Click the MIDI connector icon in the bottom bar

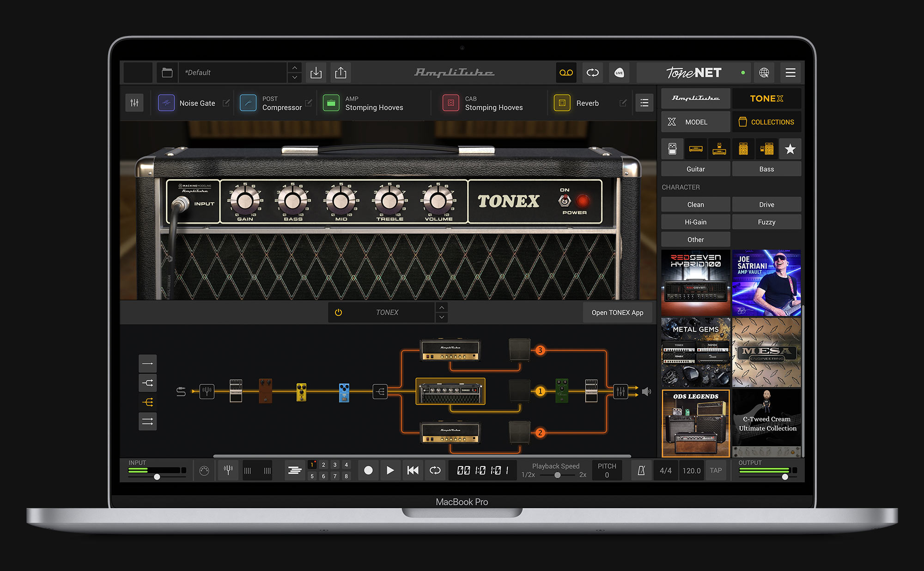205,470
